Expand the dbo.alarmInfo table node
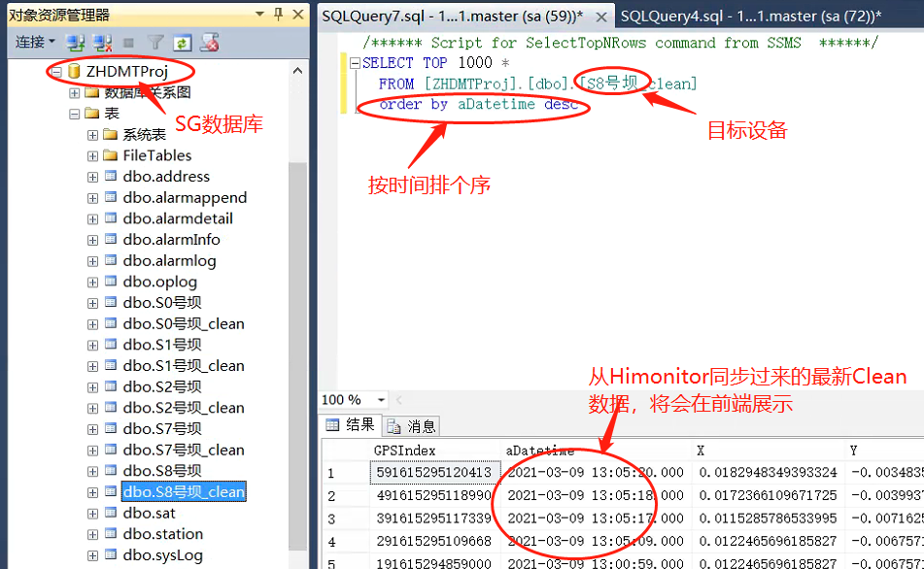This screenshot has width=924, height=569. pos(93,240)
